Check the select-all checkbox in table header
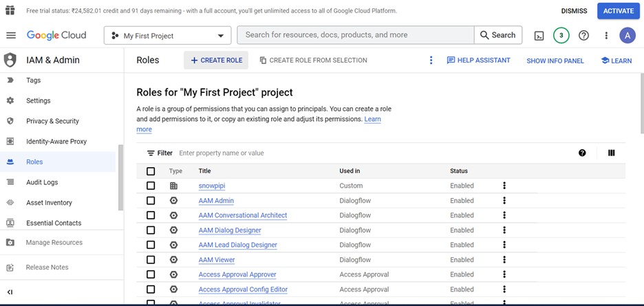The image size is (644, 306). click(151, 171)
